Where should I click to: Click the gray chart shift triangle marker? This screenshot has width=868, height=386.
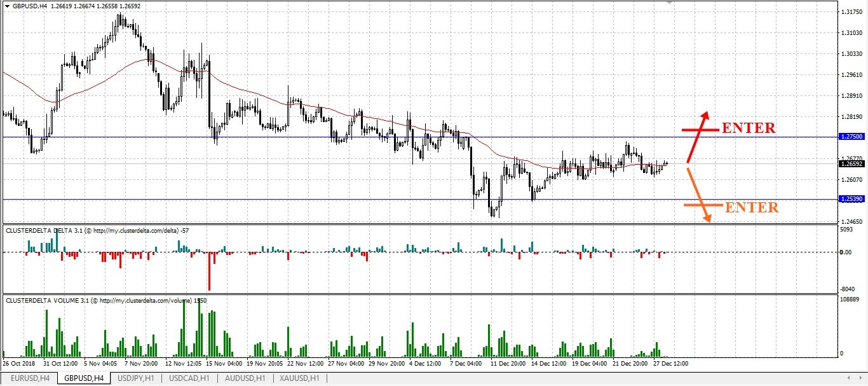tap(668, 3)
